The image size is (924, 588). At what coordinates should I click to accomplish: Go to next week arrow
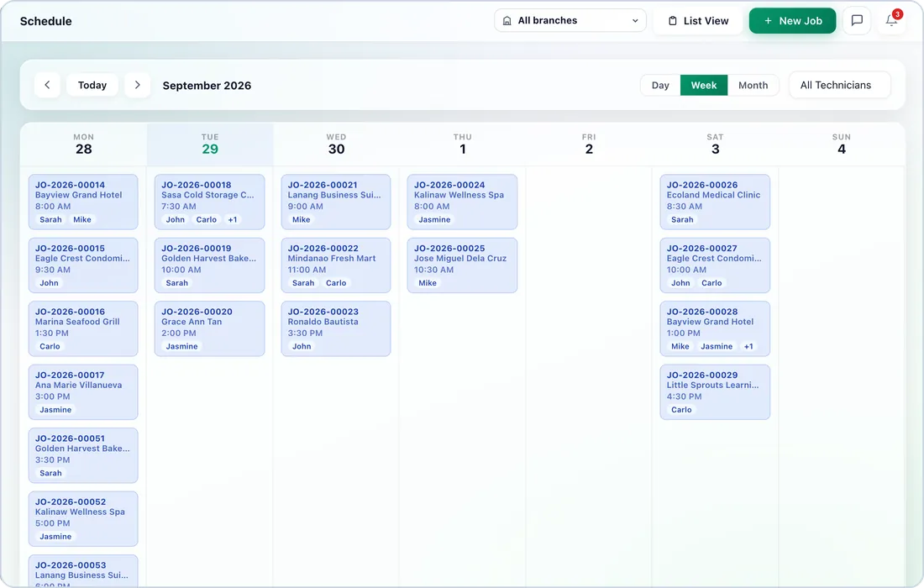pos(137,85)
